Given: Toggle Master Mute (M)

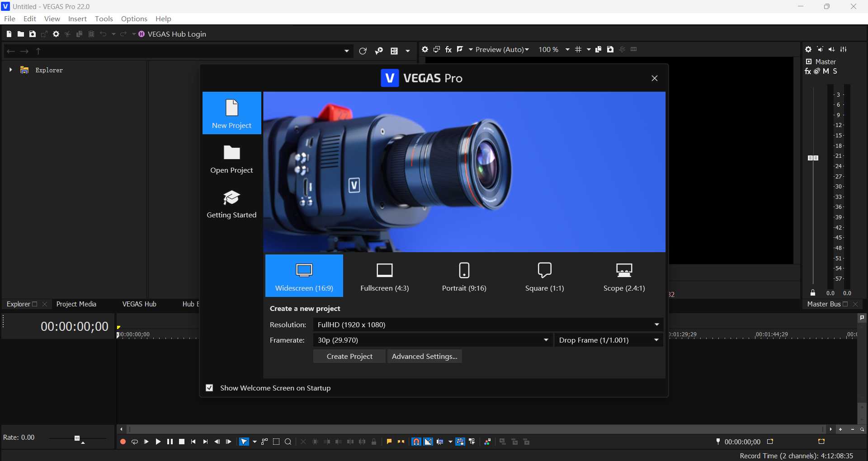Looking at the screenshot, I should point(826,71).
